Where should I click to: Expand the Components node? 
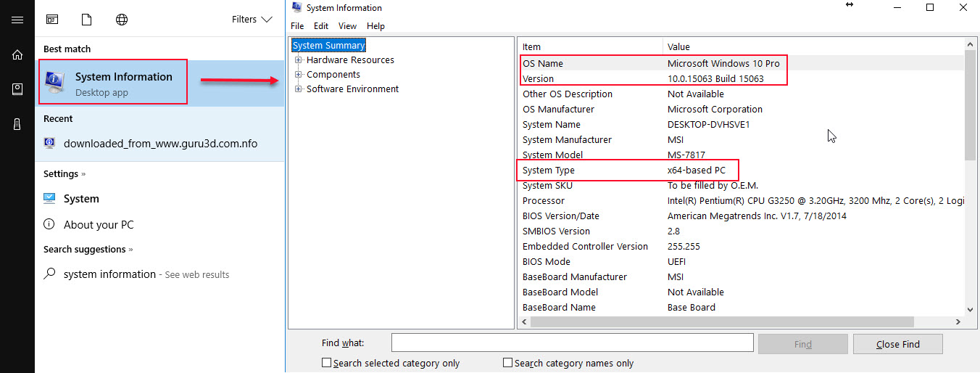[298, 75]
